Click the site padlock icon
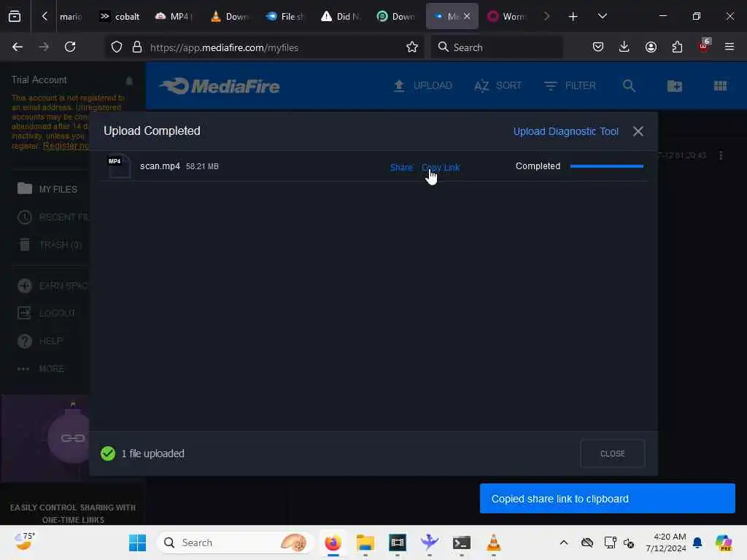 pos(137,47)
